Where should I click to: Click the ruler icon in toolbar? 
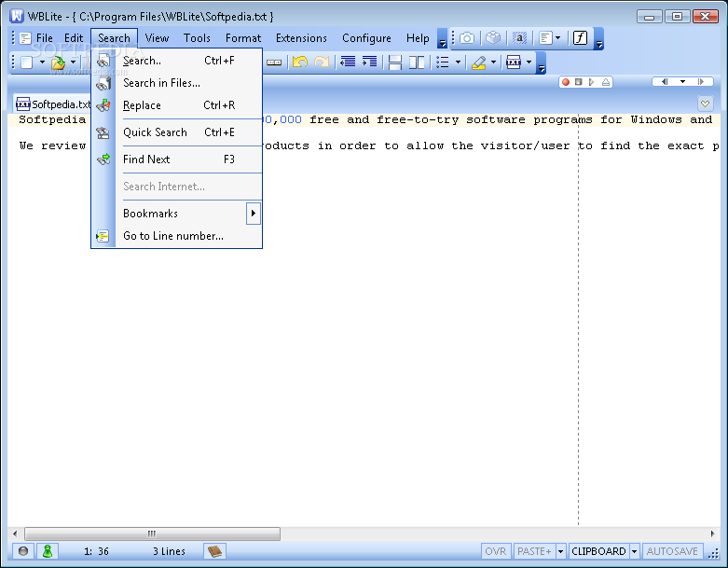click(x=274, y=62)
